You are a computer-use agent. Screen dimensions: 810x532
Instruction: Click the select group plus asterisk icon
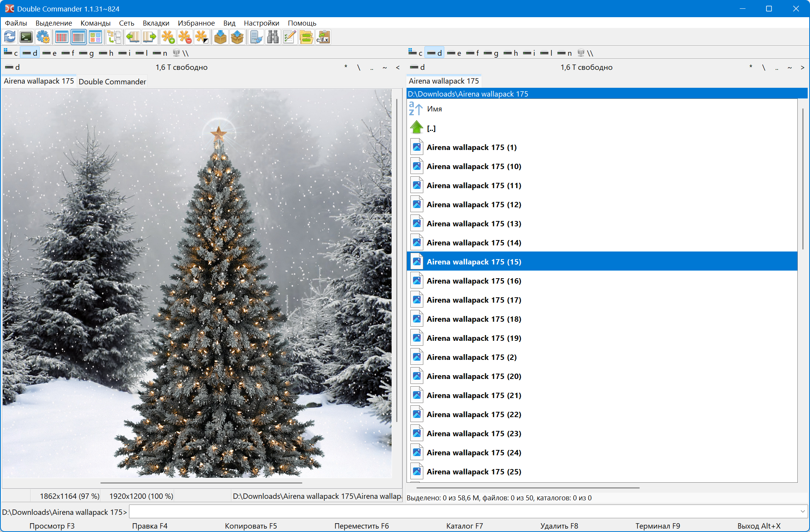tap(168, 37)
